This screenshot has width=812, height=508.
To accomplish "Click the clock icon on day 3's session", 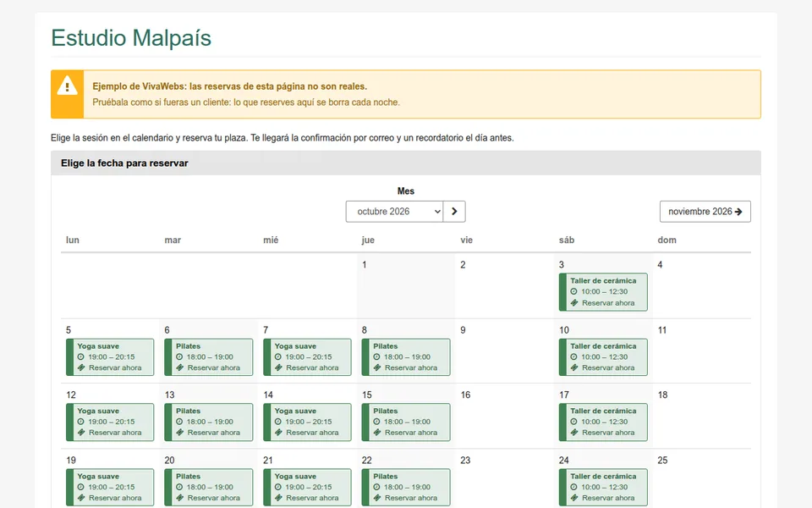I will [573, 291].
